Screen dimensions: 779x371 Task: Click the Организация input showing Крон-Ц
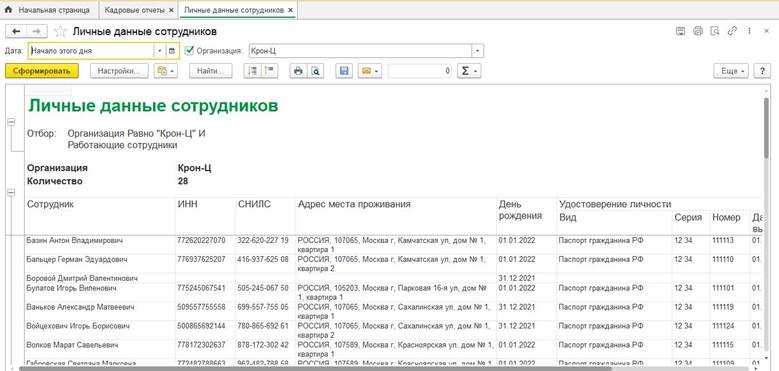(x=360, y=51)
